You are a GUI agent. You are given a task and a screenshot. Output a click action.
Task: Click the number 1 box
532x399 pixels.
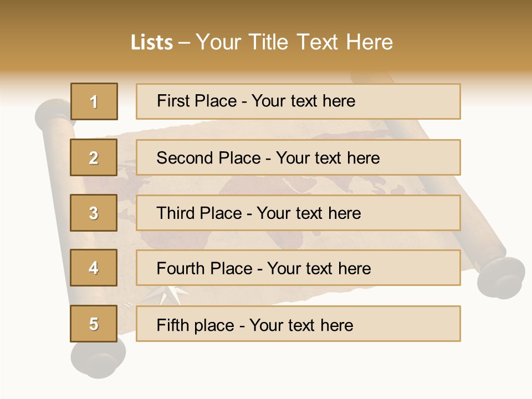click(94, 101)
